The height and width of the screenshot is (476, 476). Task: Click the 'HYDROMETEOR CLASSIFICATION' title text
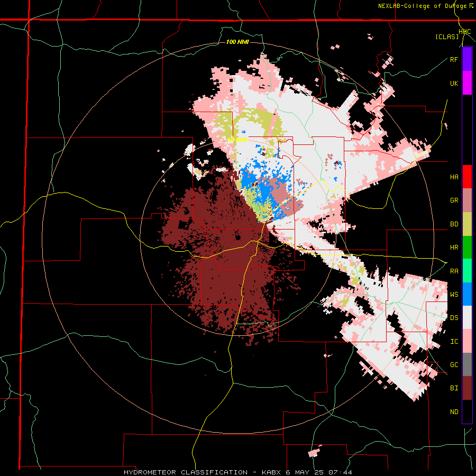[x=186, y=472]
